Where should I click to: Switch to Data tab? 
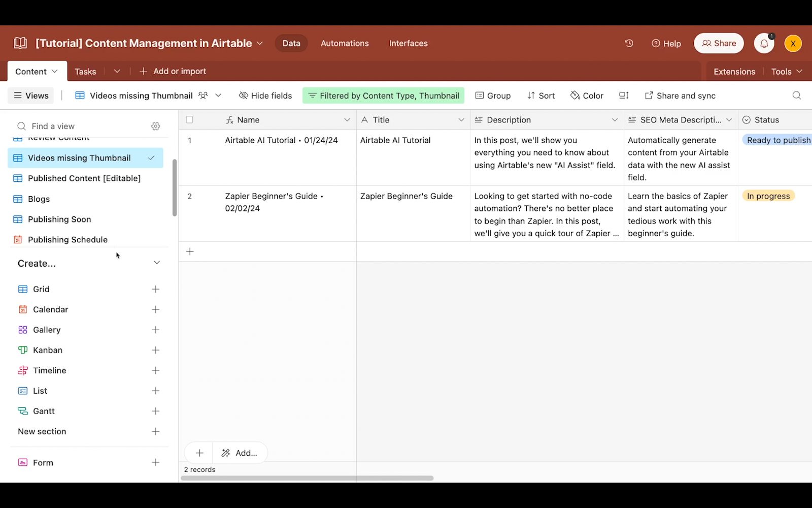(291, 43)
